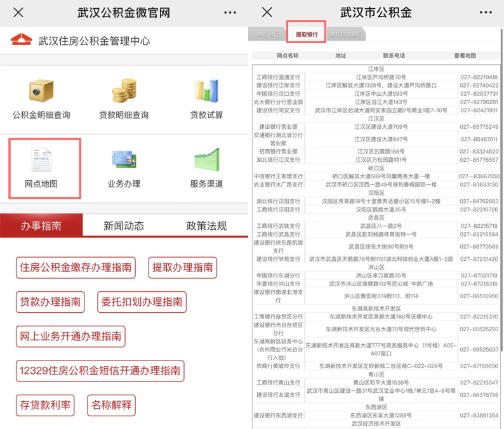504x429 pixels.
Task: Select 工商银行自贸区分行 row name
Action: point(279,317)
